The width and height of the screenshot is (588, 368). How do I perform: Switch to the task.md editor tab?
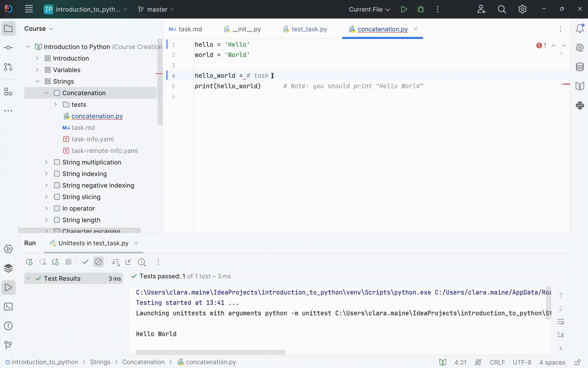pyautogui.click(x=185, y=29)
